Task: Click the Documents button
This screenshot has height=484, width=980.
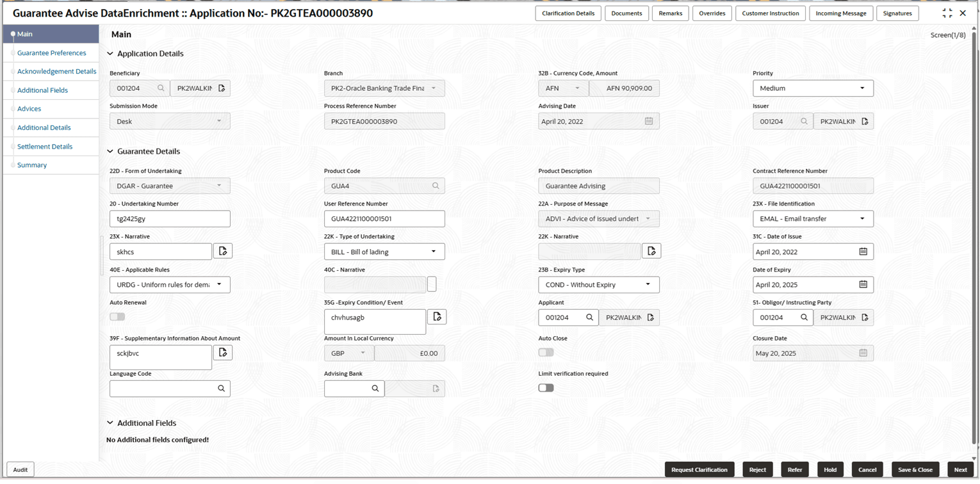Action: [x=626, y=13]
